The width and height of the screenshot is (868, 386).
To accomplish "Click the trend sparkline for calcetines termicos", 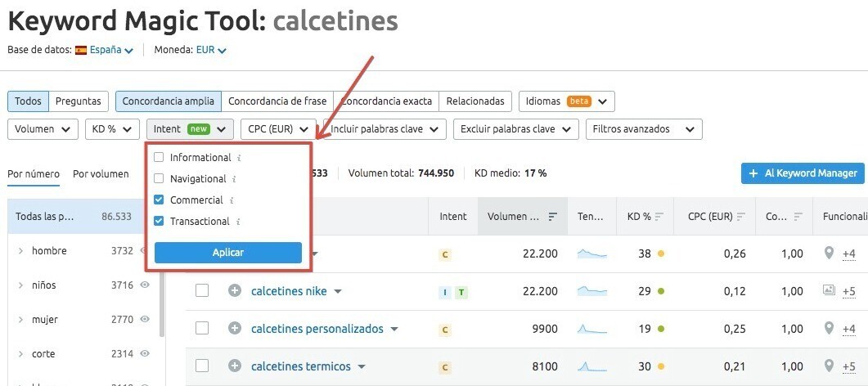I will point(592,366).
